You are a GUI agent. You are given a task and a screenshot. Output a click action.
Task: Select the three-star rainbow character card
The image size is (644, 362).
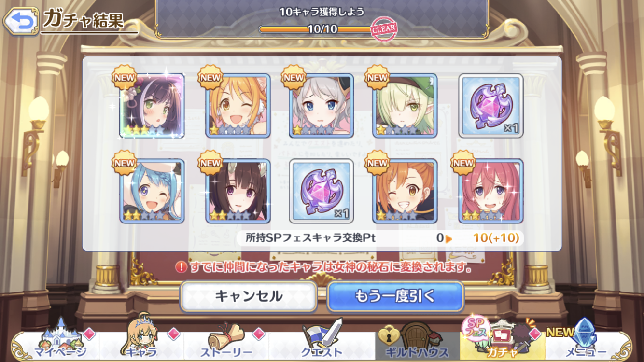pyautogui.click(x=152, y=106)
